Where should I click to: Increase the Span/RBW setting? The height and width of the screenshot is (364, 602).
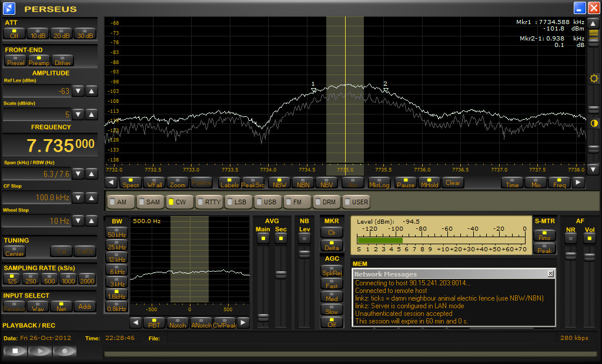(x=91, y=174)
